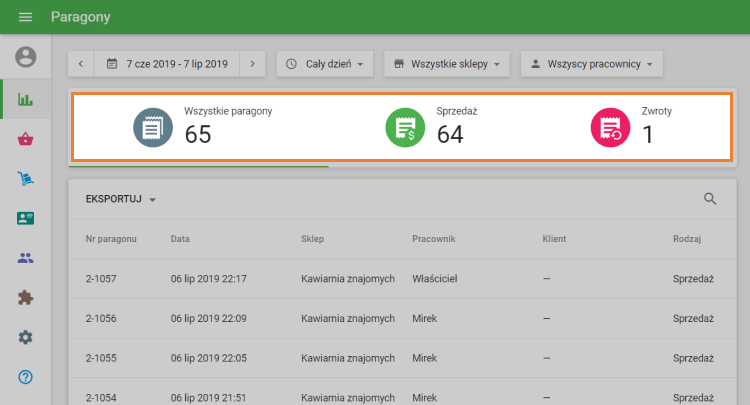The width and height of the screenshot is (750, 405).
Task: Click Mirek in the 2-1056 row
Action: (x=425, y=318)
